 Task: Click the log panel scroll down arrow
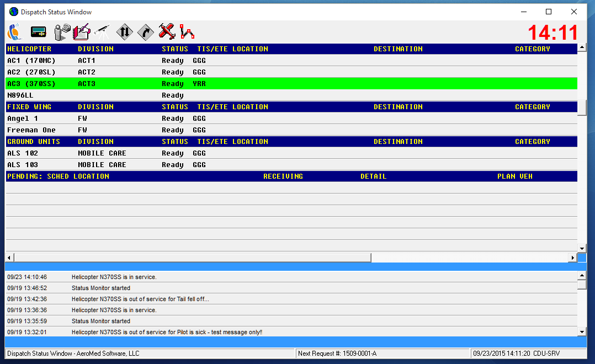pos(582,332)
